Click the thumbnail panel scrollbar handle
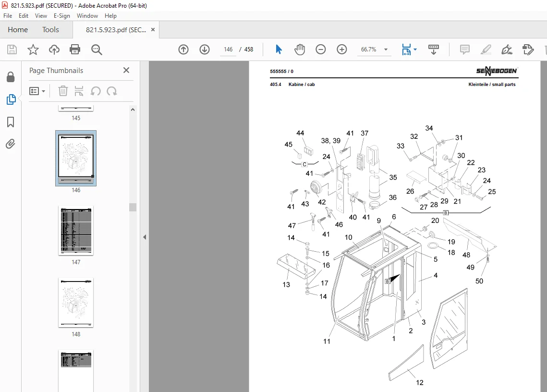This screenshot has width=547, height=392. [133, 207]
